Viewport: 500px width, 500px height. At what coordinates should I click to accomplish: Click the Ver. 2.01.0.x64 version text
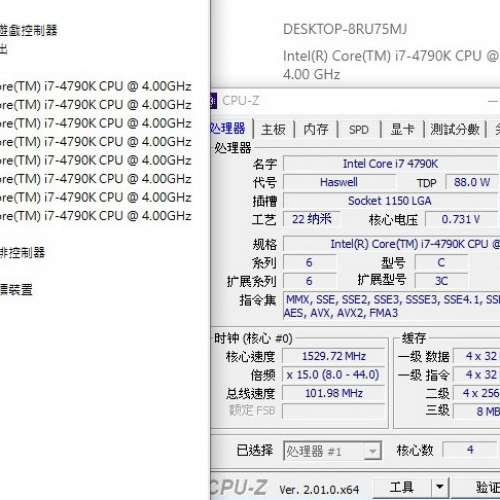click(x=319, y=490)
